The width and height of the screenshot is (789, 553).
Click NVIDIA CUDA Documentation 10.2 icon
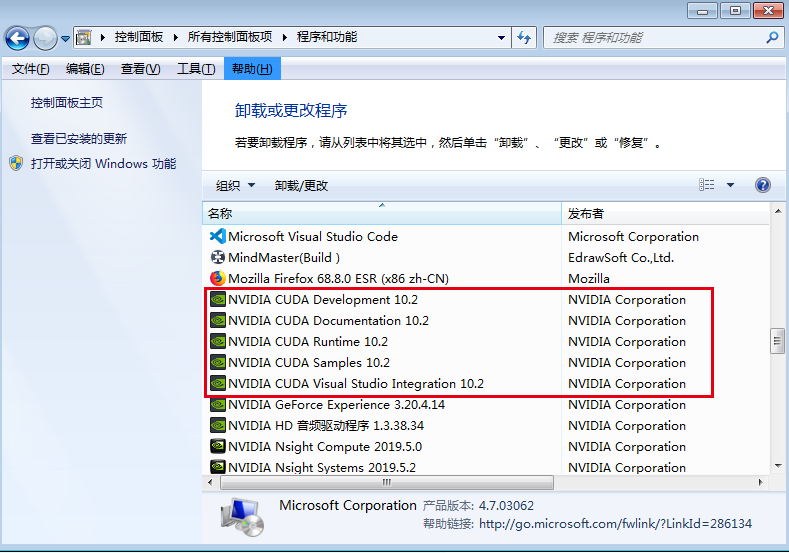[x=217, y=321]
